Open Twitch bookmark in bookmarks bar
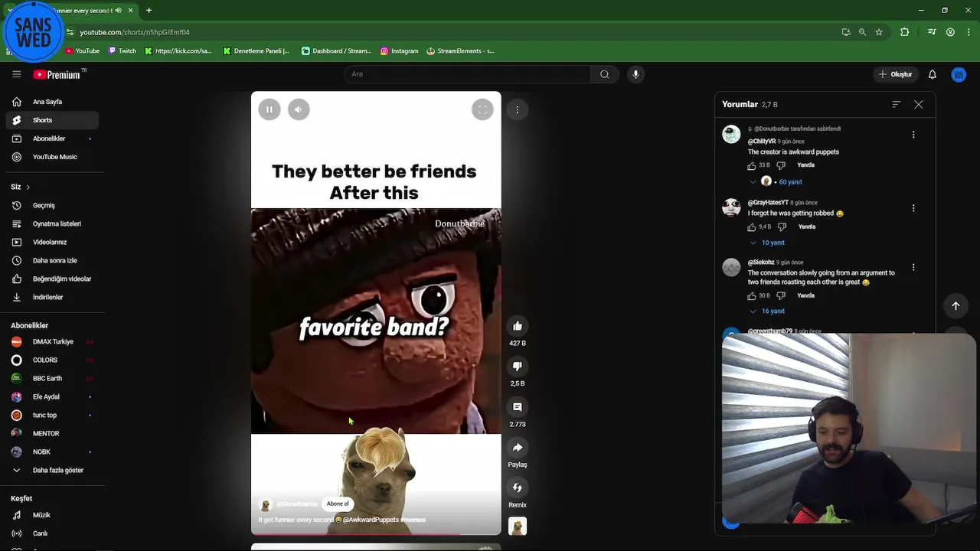The height and width of the screenshot is (551, 980). (x=122, y=51)
